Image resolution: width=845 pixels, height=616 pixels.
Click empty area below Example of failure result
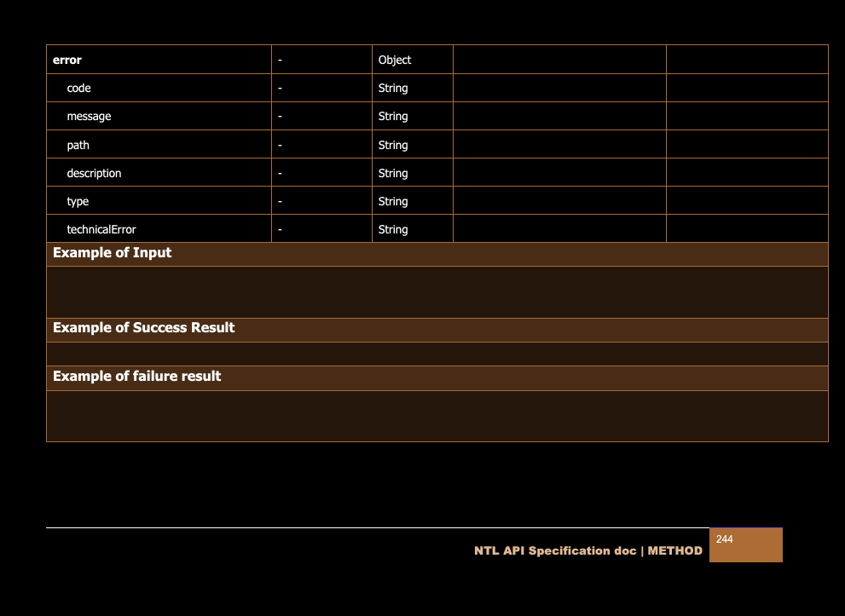[x=437, y=416]
